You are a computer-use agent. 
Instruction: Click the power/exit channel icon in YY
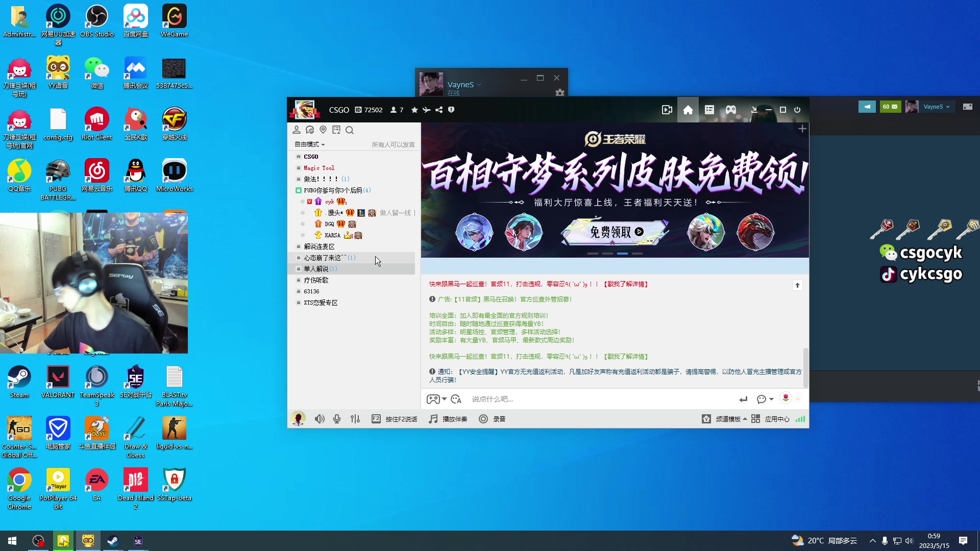(797, 110)
